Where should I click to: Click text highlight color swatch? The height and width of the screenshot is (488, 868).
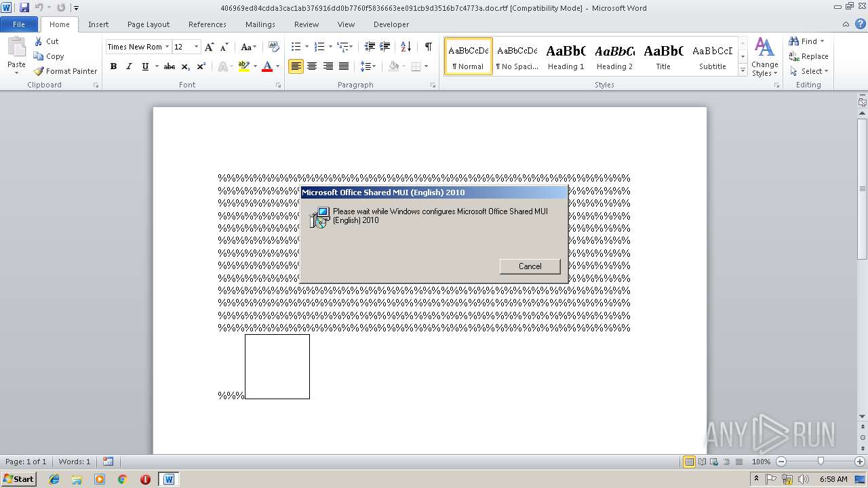(x=243, y=66)
